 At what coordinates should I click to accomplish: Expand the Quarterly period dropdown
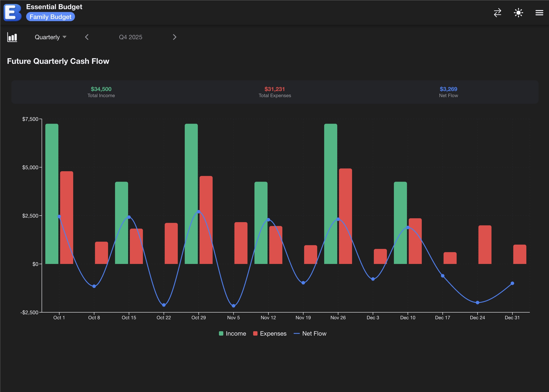[x=47, y=37]
